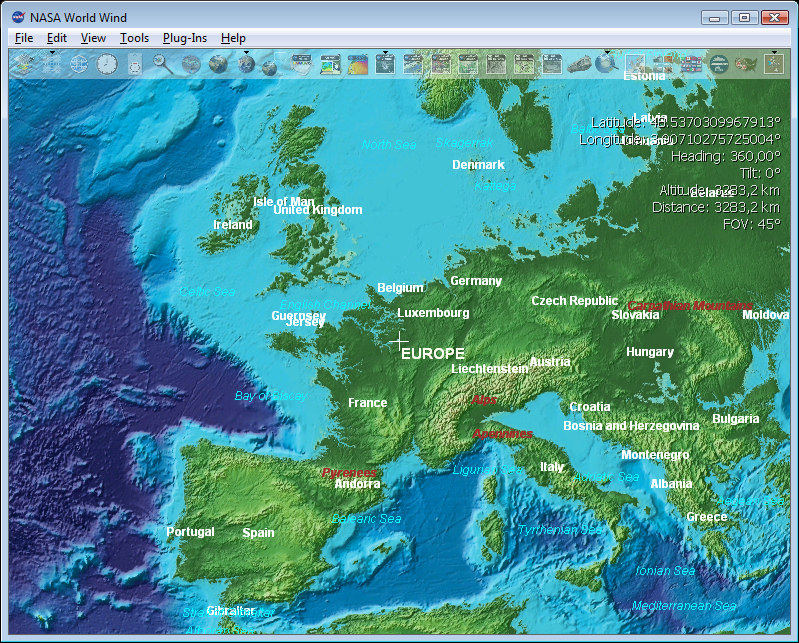The width and height of the screenshot is (799, 643).
Task: Click the Tilt: 0° readout
Action: [x=760, y=173]
